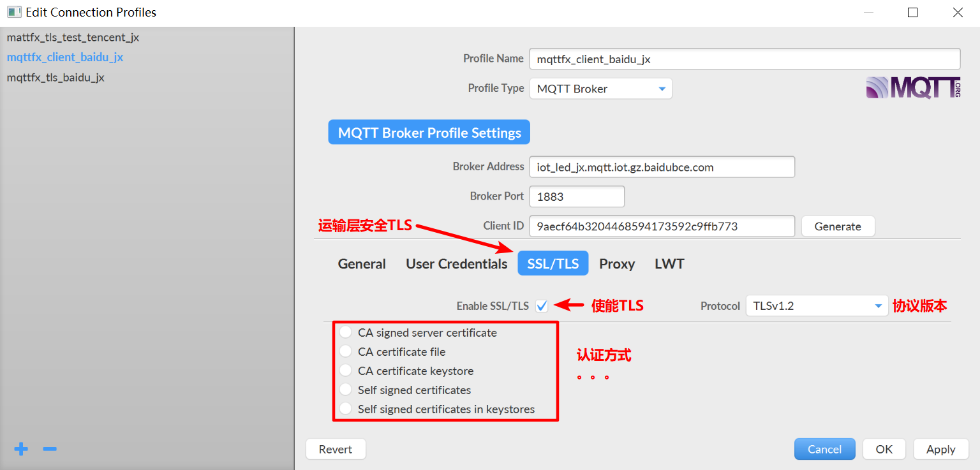980x470 pixels.
Task: Click the minus icon to remove a profile
Action: coord(50,449)
